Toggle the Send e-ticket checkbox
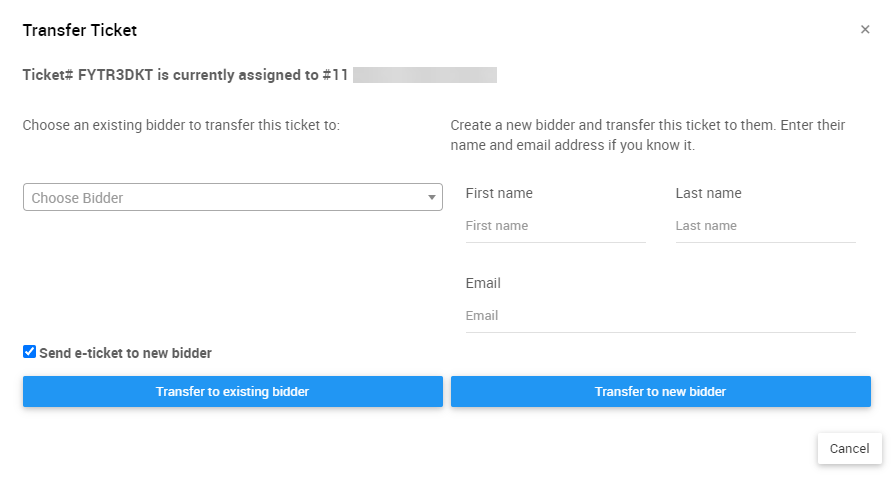 [x=30, y=352]
